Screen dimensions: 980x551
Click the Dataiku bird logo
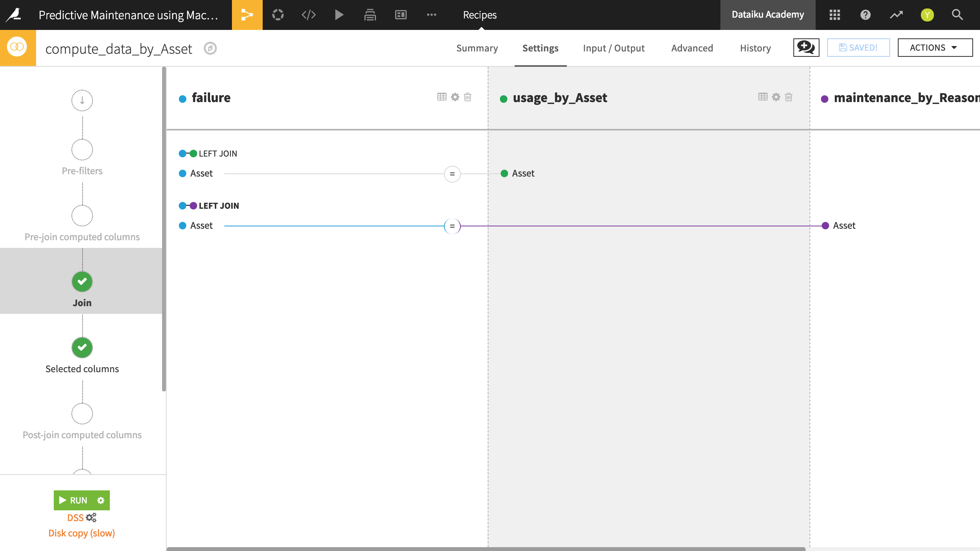click(14, 15)
